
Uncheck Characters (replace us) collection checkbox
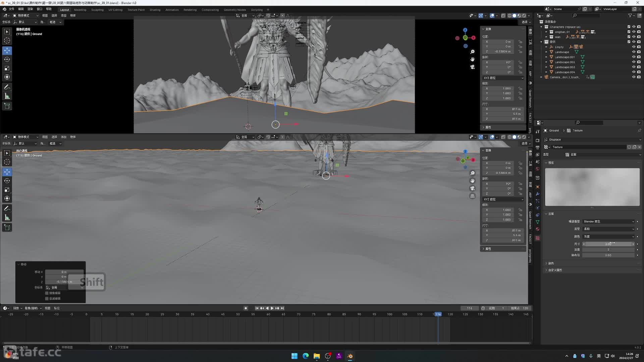[629, 27]
